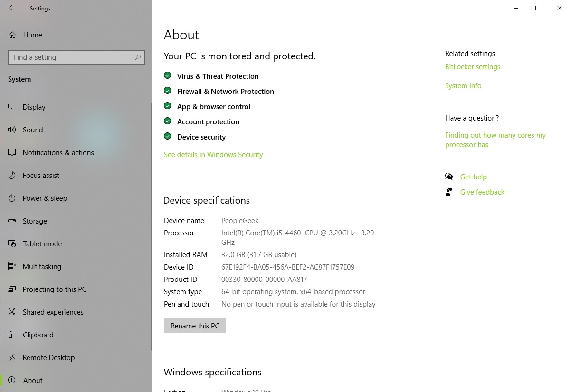Open System info link
This screenshot has width=571, height=392.
pyautogui.click(x=463, y=86)
